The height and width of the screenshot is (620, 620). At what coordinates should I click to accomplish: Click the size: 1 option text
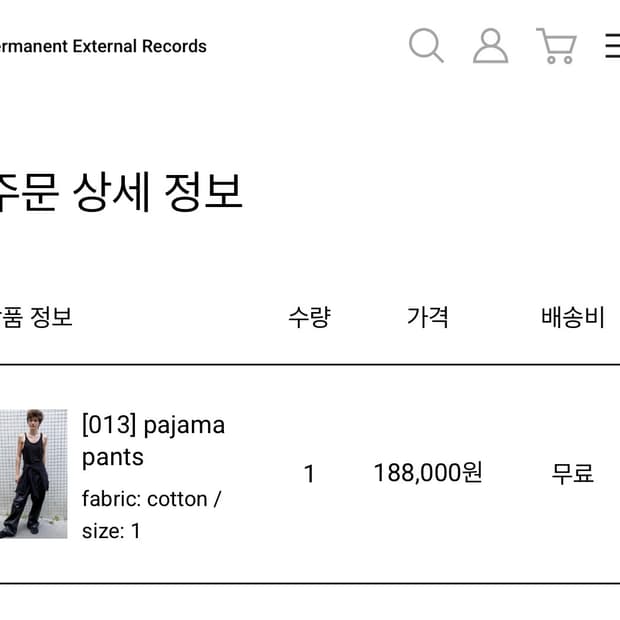111,531
